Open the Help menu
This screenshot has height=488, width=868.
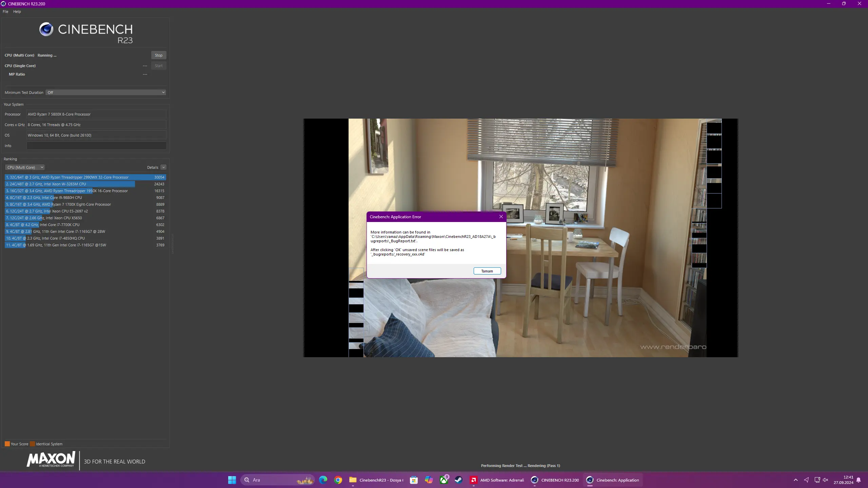click(x=17, y=12)
